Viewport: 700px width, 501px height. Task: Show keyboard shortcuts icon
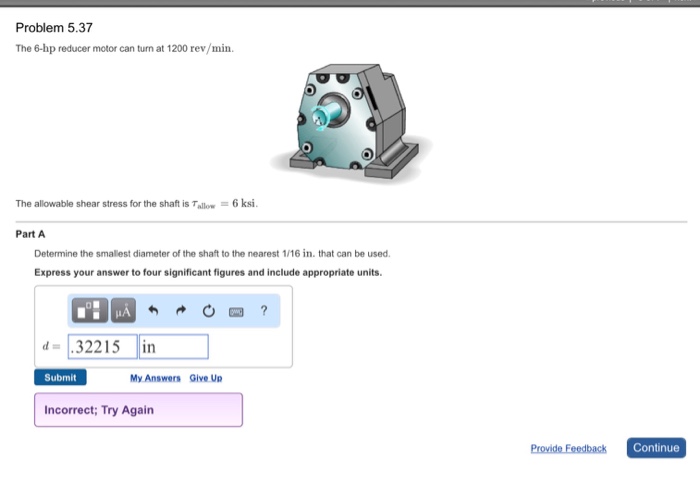click(236, 311)
